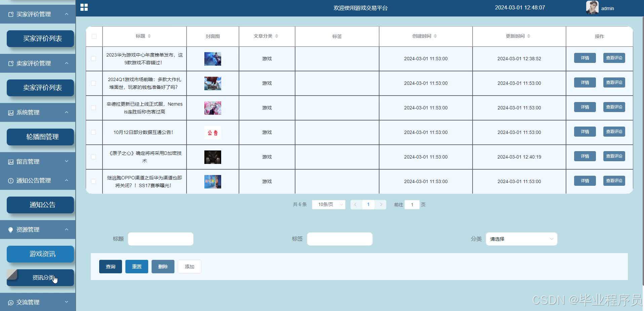Click 查看评论 for 2024Q1游戏市场前瞻 row
The image size is (644, 311).
(x=614, y=82)
